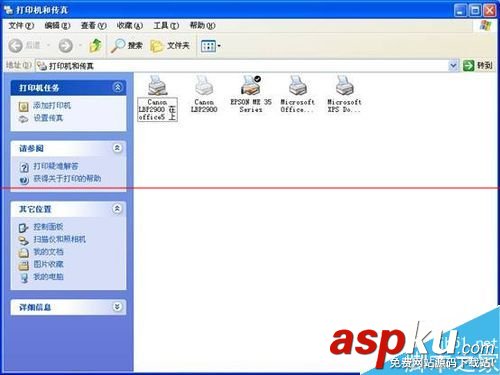Go up one folder level icon
500x375 pixels.
96,46
